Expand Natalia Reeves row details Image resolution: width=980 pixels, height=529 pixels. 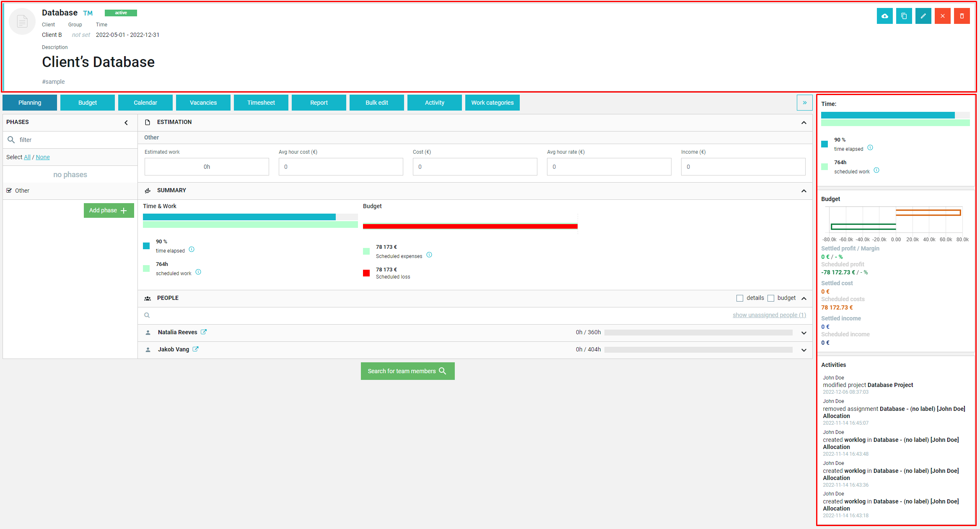pyautogui.click(x=804, y=333)
